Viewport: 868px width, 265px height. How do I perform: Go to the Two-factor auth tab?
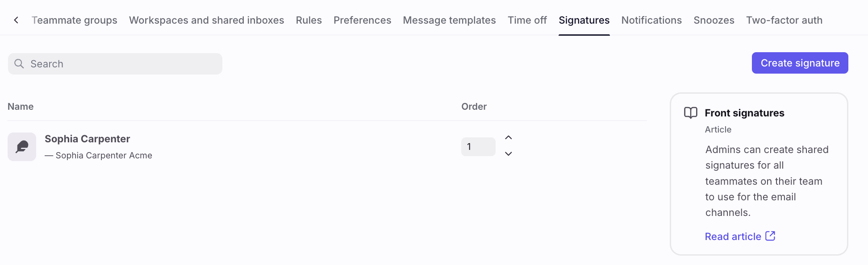tap(784, 20)
